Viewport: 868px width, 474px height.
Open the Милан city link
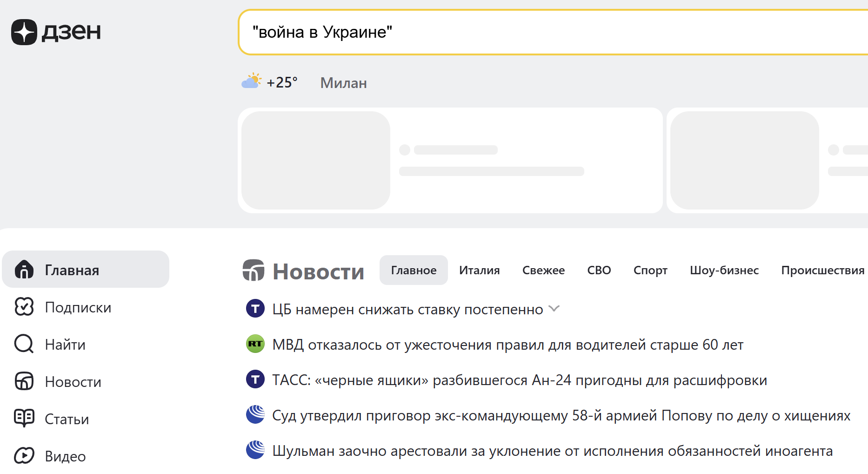pyautogui.click(x=343, y=83)
